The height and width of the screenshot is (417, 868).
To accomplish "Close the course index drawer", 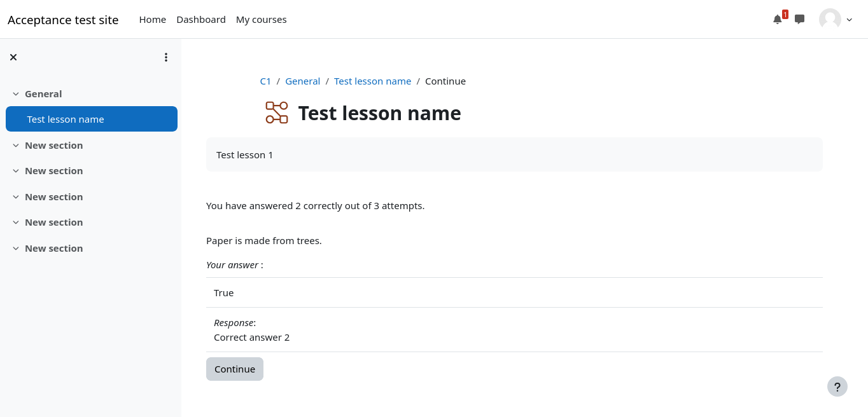I will tap(13, 57).
